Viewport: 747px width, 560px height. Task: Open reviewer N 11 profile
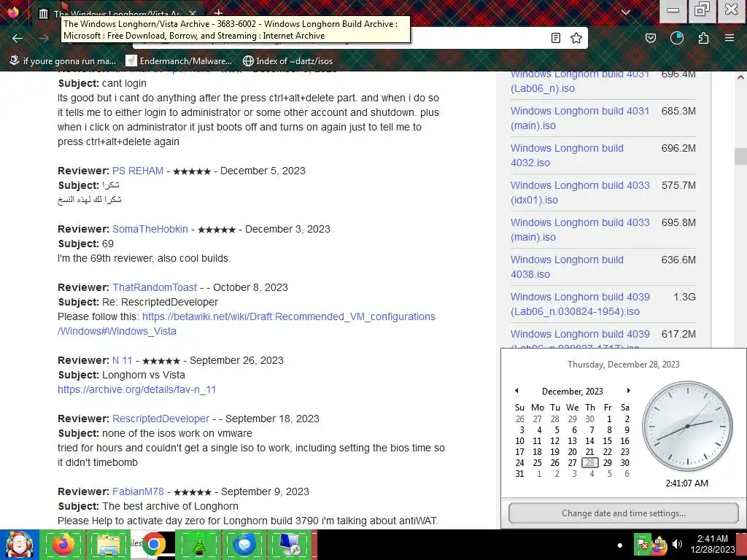point(123,360)
